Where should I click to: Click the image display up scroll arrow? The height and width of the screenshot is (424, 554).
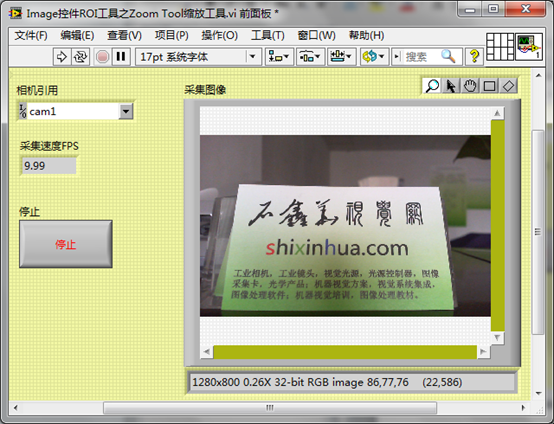[497, 113]
